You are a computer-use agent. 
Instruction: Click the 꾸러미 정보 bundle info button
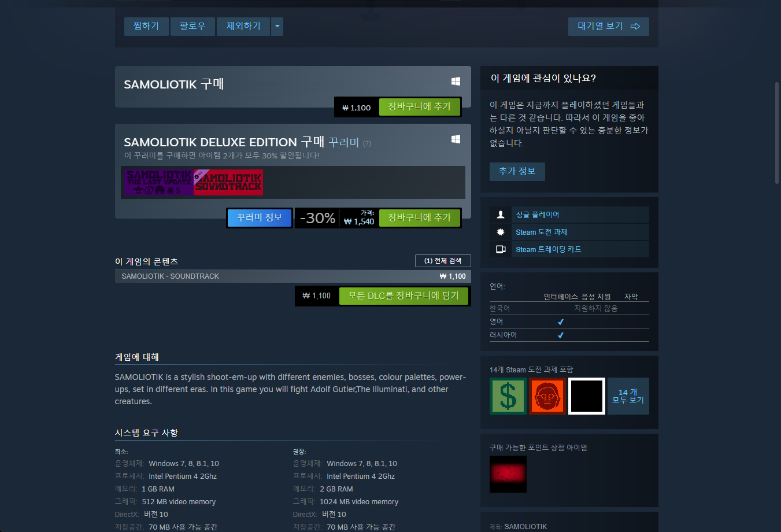click(x=260, y=217)
